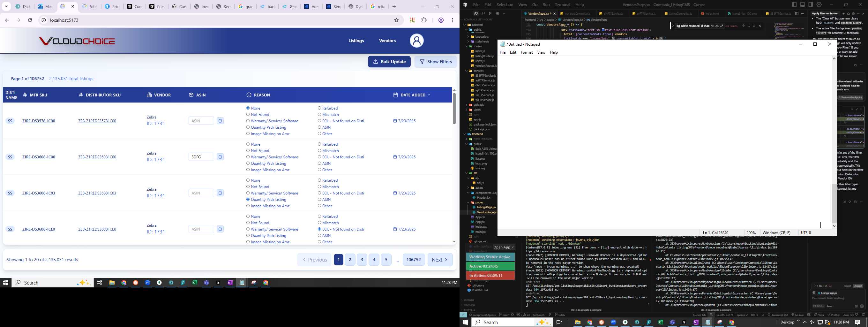Bookmark page with star icon in Chrome
868x327 pixels.
396,20
